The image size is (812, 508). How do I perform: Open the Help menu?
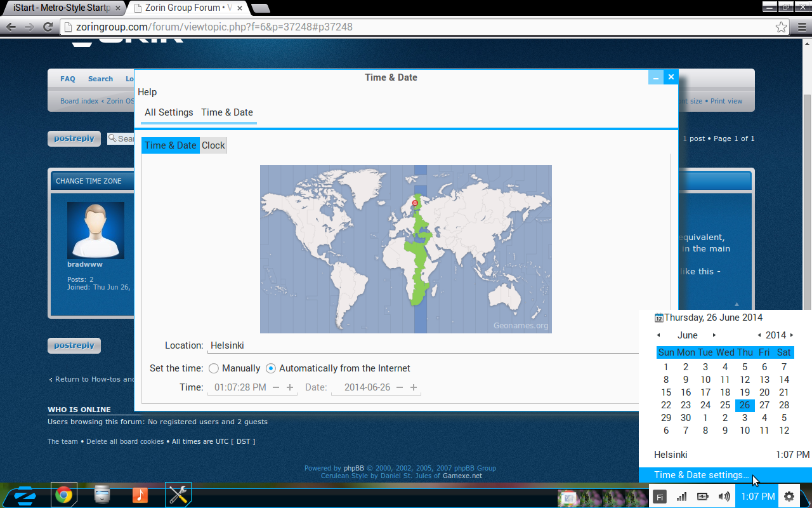pyautogui.click(x=147, y=92)
